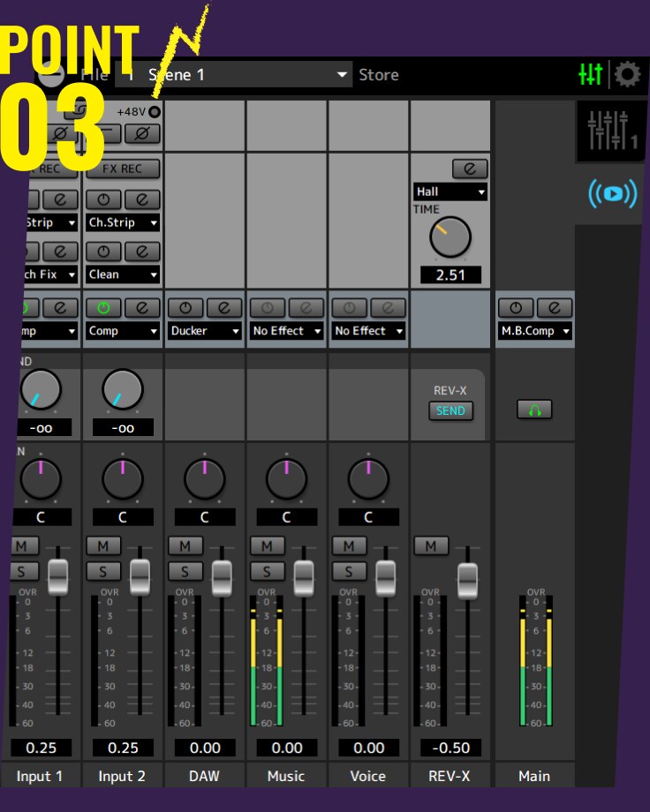Toggle the Main M.B.Comp power button
This screenshot has height=812, width=650.
coord(516,308)
